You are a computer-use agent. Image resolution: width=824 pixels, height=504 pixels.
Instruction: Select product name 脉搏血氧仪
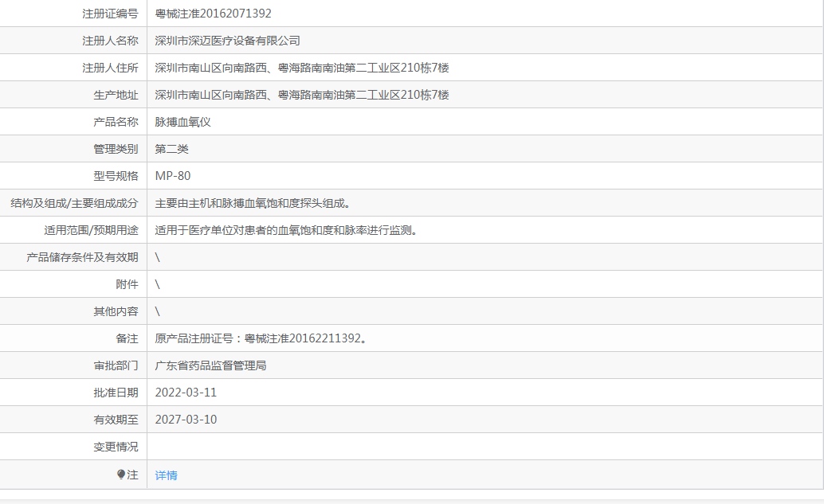182,122
